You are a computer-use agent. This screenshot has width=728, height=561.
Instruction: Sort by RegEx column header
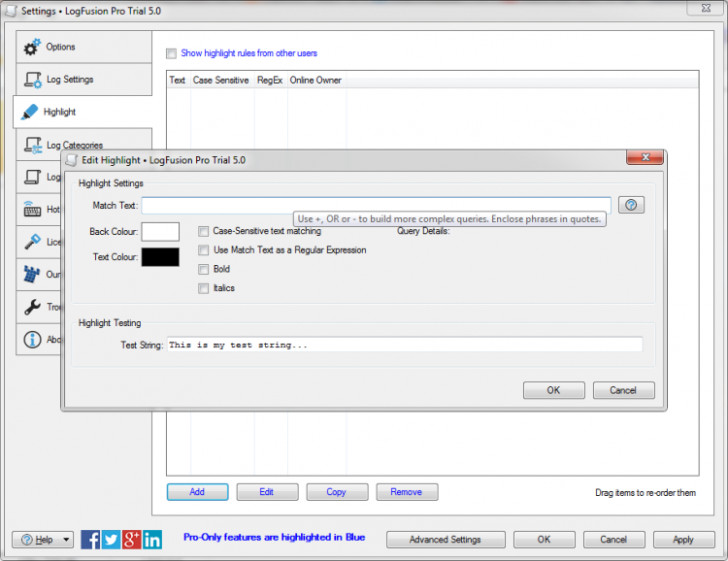[x=270, y=81]
